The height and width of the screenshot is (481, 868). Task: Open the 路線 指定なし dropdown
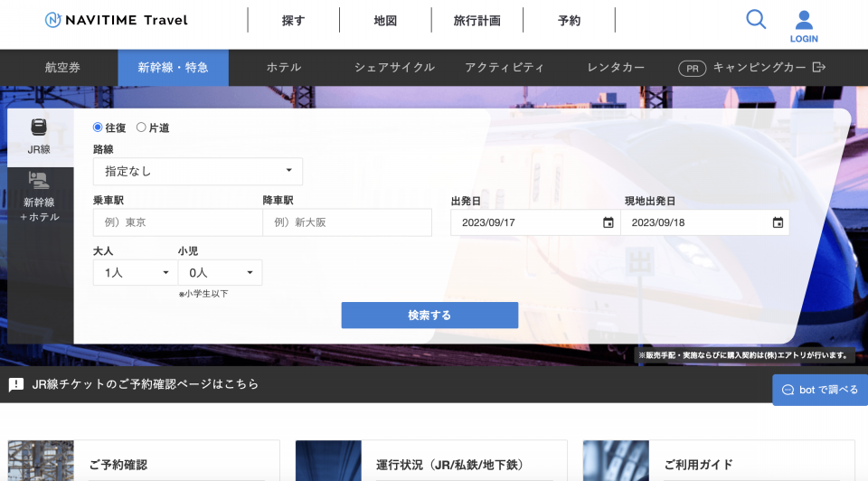coord(198,171)
